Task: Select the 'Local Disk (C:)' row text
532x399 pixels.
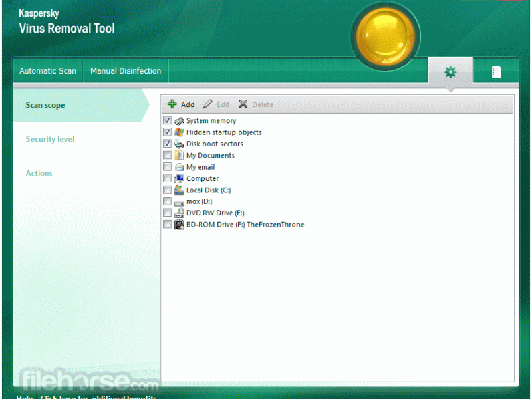Action: 208,190
